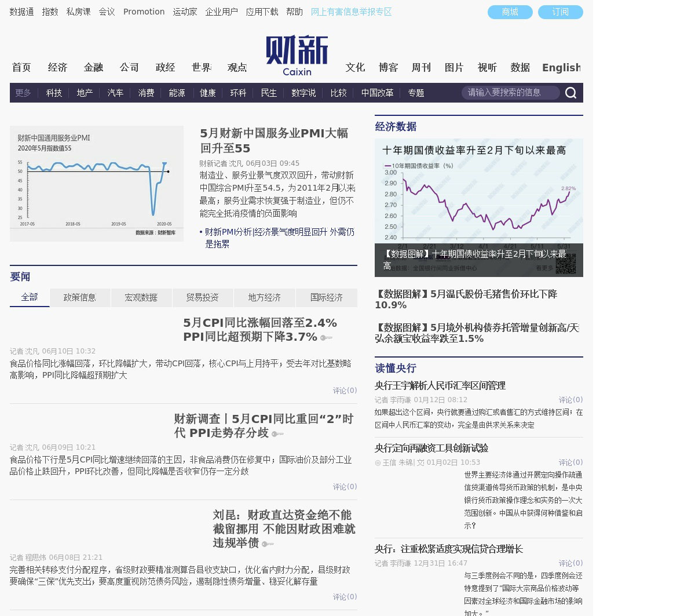Open the 国际经济 tab
Viewport: 695px width, 616px height.
point(326,297)
